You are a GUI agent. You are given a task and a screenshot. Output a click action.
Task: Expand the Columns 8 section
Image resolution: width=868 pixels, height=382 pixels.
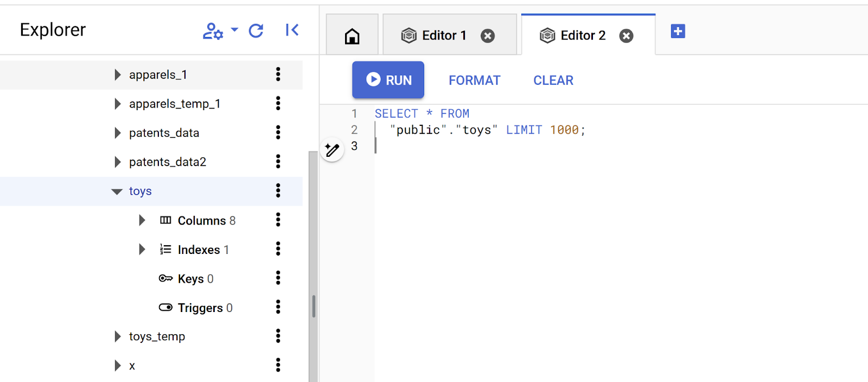[142, 220]
